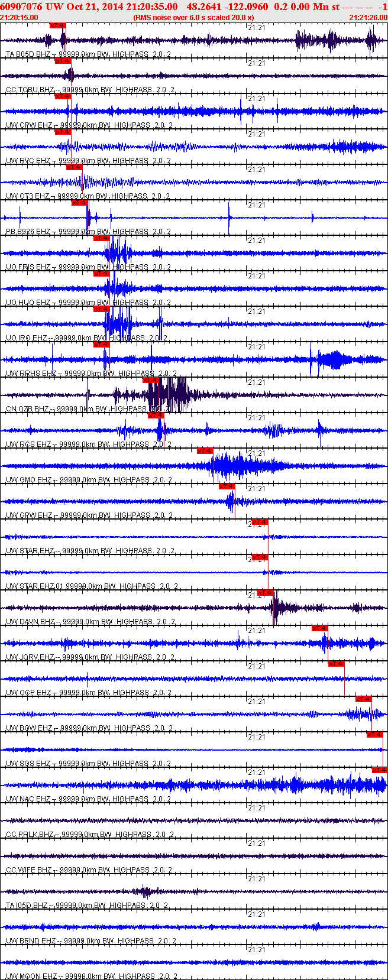The width and height of the screenshot is (388, 980).
Task: Click the pick marker on PB B926 trace
Action: pos(79,203)
